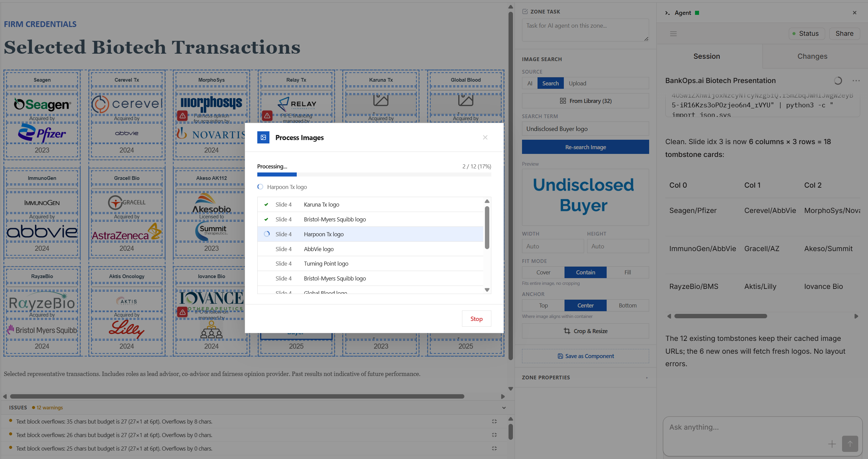Image resolution: width=868 pixels, height=459 pixels.
Task: Set fit mode to Cover
Action: click(x=543, y=272)
